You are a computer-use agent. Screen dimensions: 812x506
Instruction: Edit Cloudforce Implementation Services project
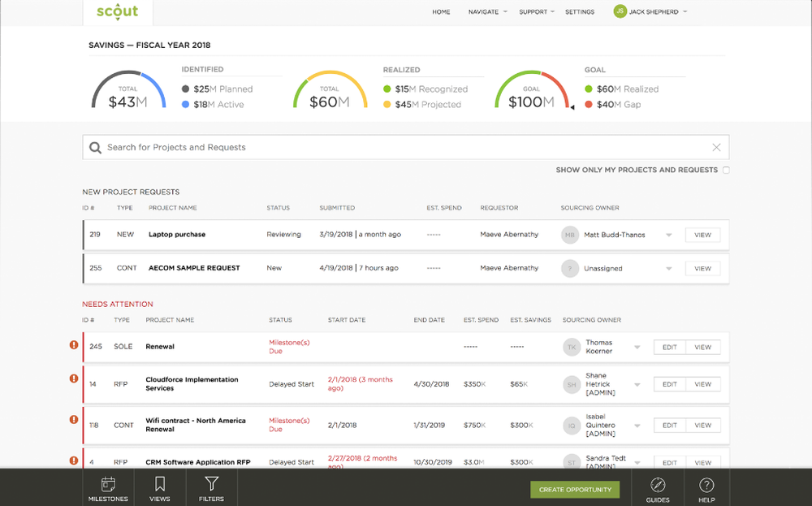(x=670, y=384)
